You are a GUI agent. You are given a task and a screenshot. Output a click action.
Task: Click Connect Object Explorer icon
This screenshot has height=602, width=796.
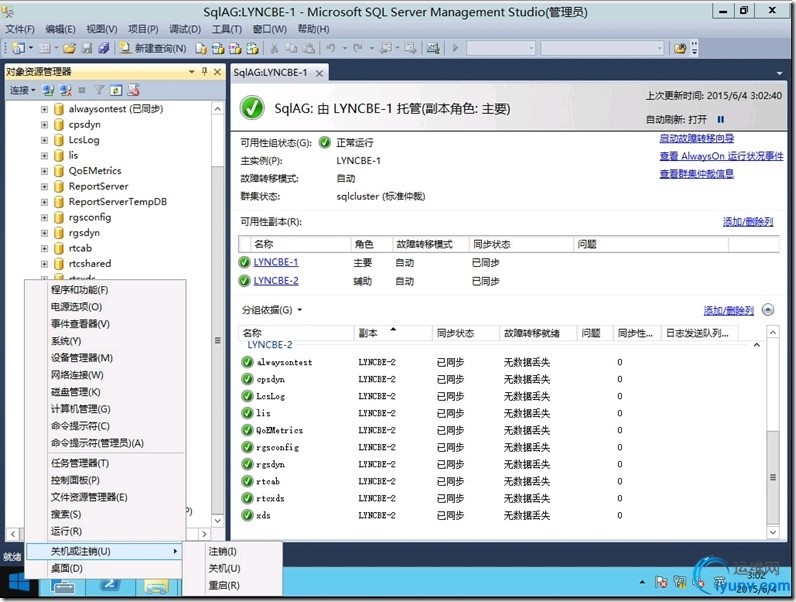(48, 90)
